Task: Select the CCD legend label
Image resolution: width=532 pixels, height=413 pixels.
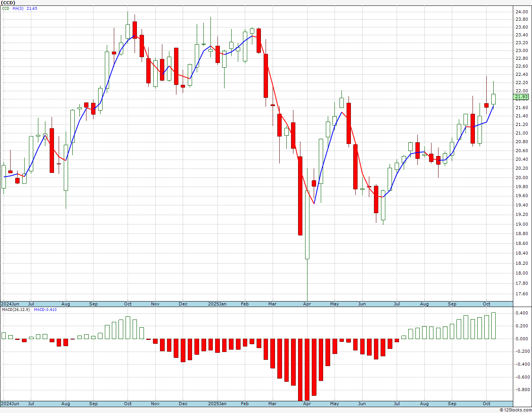Action: (5, 8)
